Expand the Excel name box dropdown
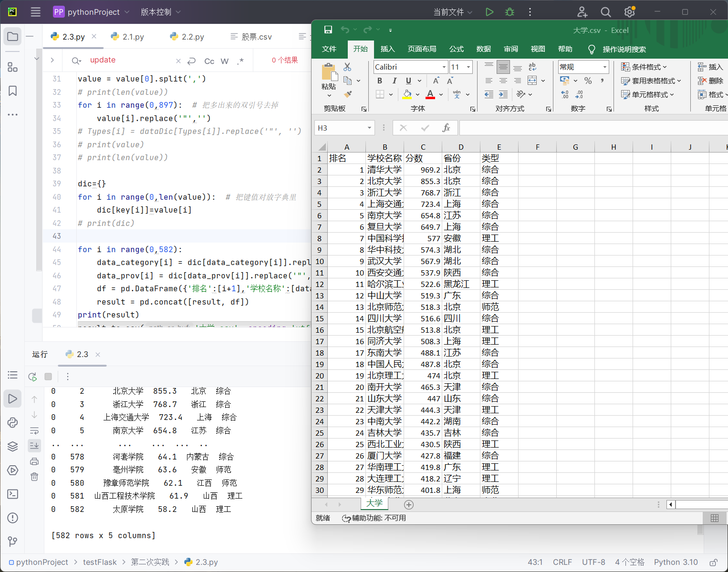 point(369,128)
